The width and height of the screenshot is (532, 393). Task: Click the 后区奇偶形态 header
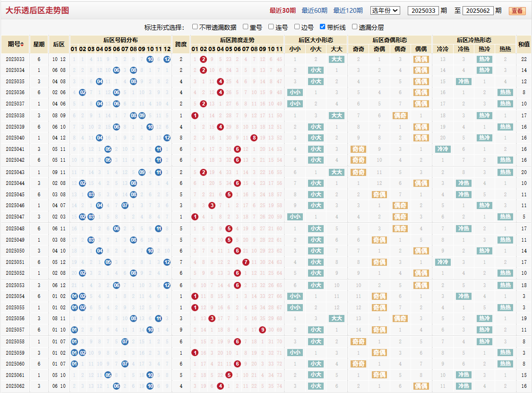389,40
